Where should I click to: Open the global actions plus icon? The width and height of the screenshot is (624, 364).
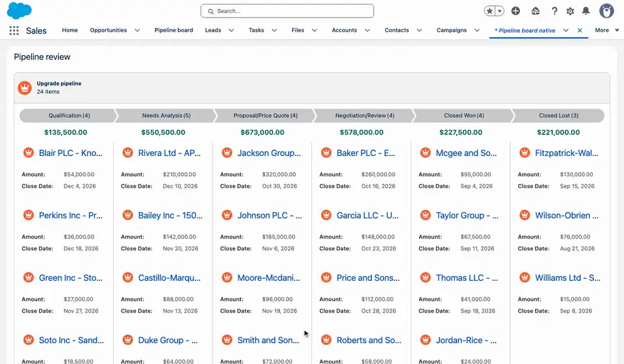tap(515, 11)
